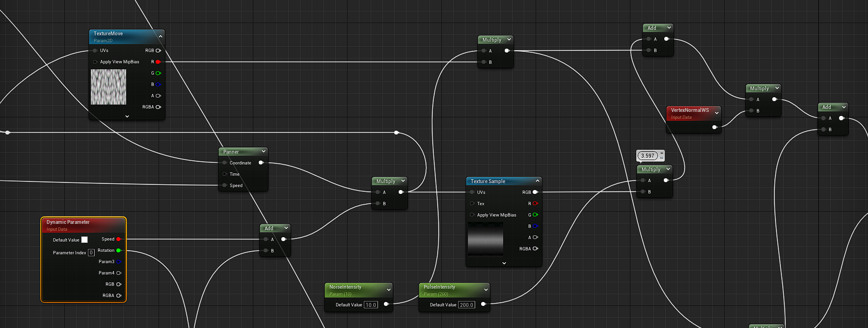Click the RGBA output pin on TextureMove
868x328 pixels.
coord(158,107)
